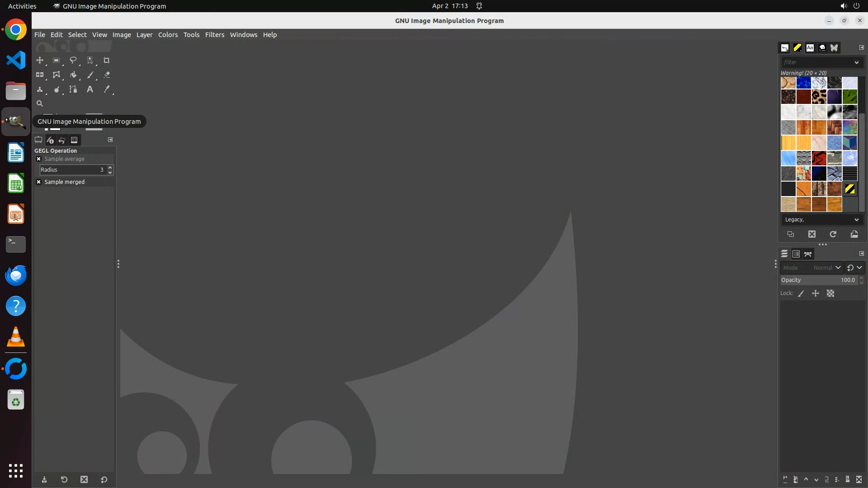The image size is (868, 488).
Task: Toggle the Sample merged checkbox
Action: (39, 182)
